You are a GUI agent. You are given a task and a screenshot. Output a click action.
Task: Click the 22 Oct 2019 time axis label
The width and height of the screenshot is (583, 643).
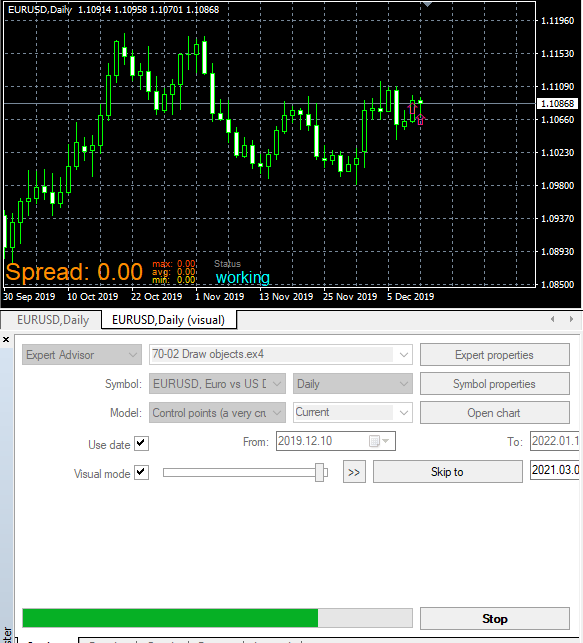pos(156,296)
